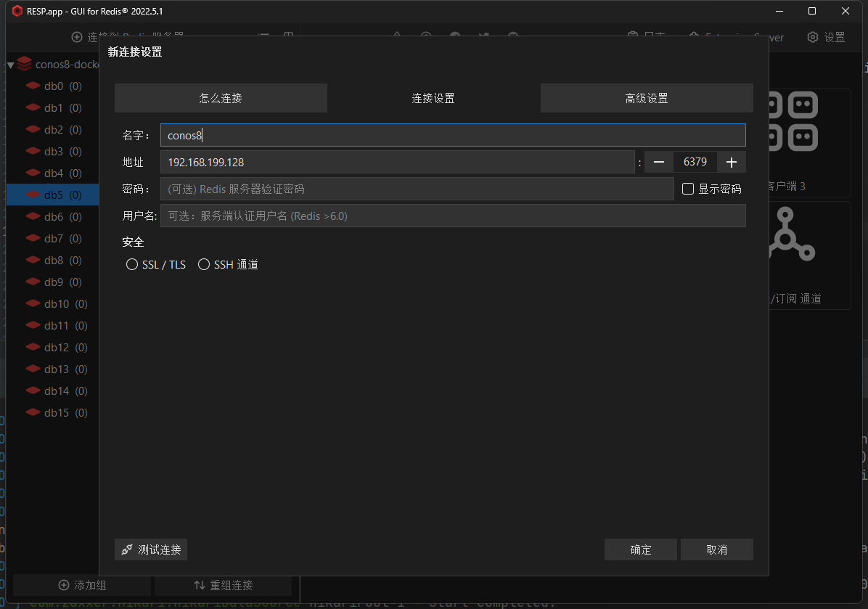
Task: Select db12 (0) in the tree
Action: (x=52, y=347)
